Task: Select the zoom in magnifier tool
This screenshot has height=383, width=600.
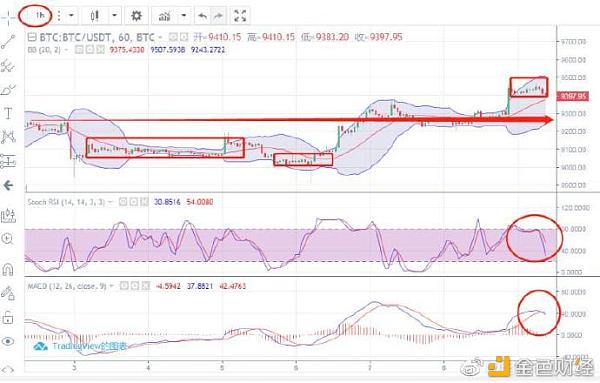Action: (x=8, y=239)
